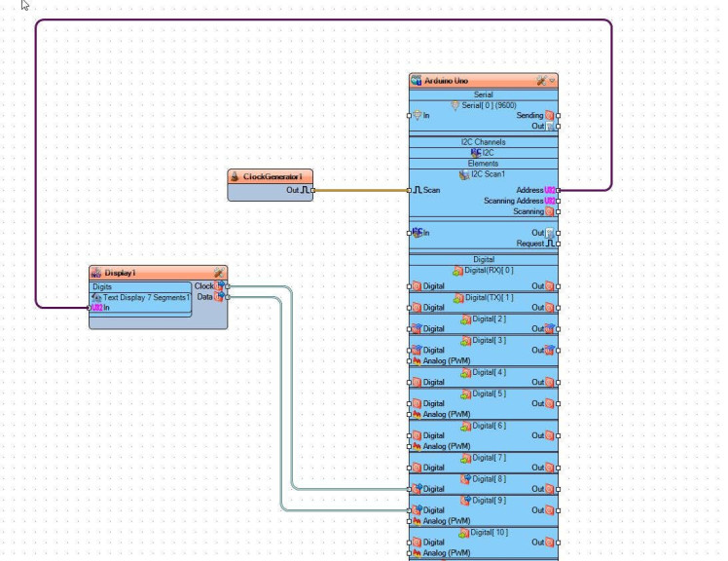Select the Display1 title text

pyautogui.click(x=121, y=273)
